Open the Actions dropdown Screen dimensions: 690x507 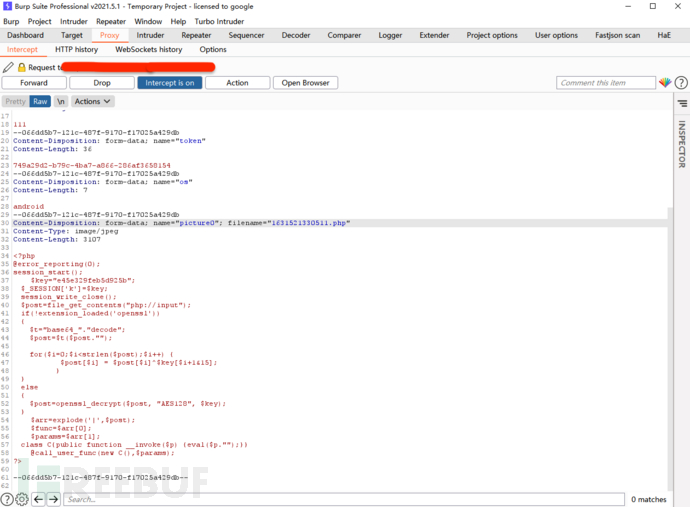coord(92,101)
